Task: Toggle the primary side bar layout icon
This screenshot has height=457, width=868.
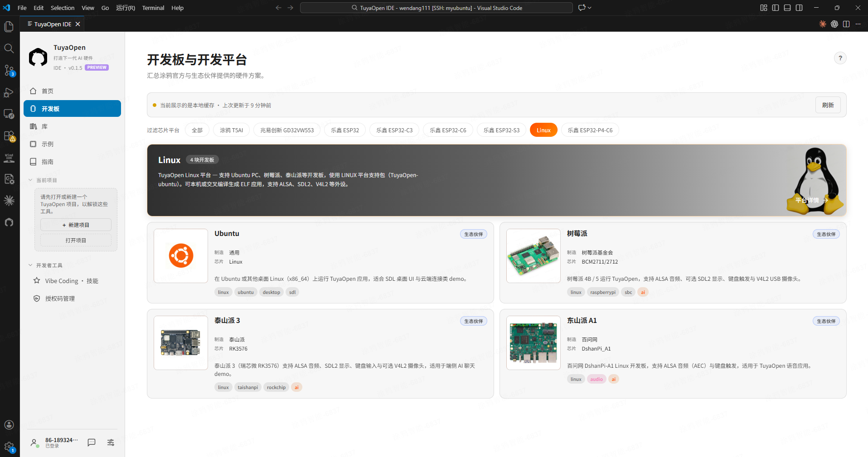Action: tap(776, 8)
